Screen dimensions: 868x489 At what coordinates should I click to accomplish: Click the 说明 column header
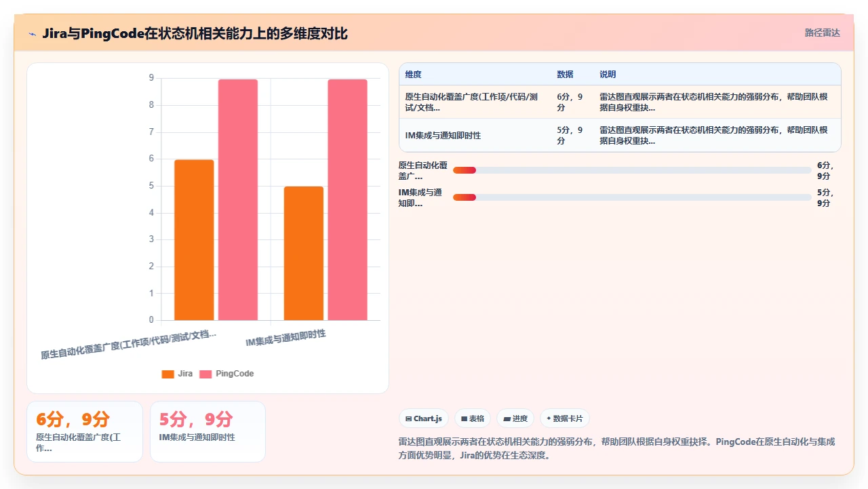608,75
